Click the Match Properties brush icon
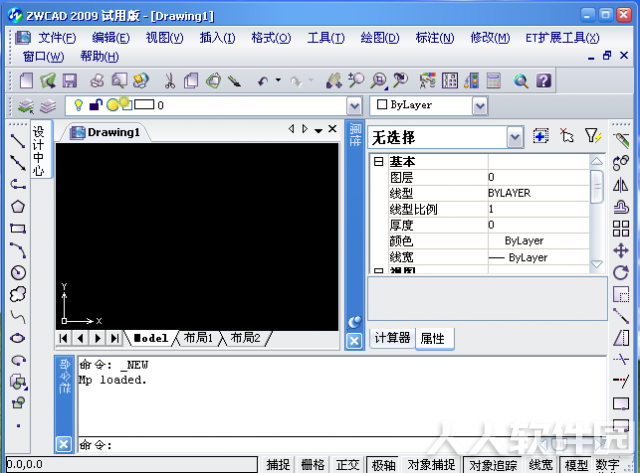 pos(234,81)
